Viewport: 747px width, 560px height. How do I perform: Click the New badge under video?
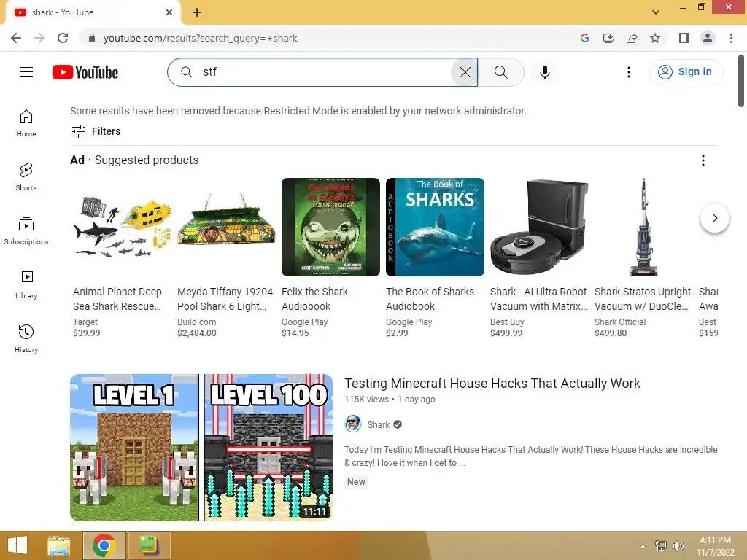click(x=356, y=482)
